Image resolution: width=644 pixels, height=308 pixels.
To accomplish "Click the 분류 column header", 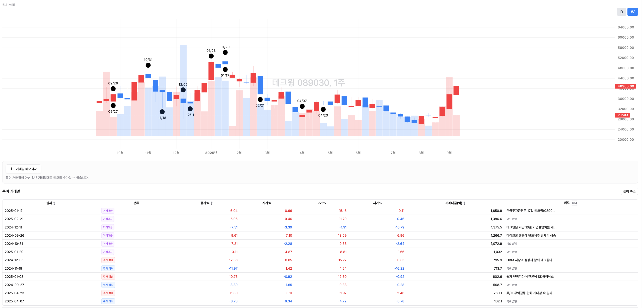I will click(136, 203).
